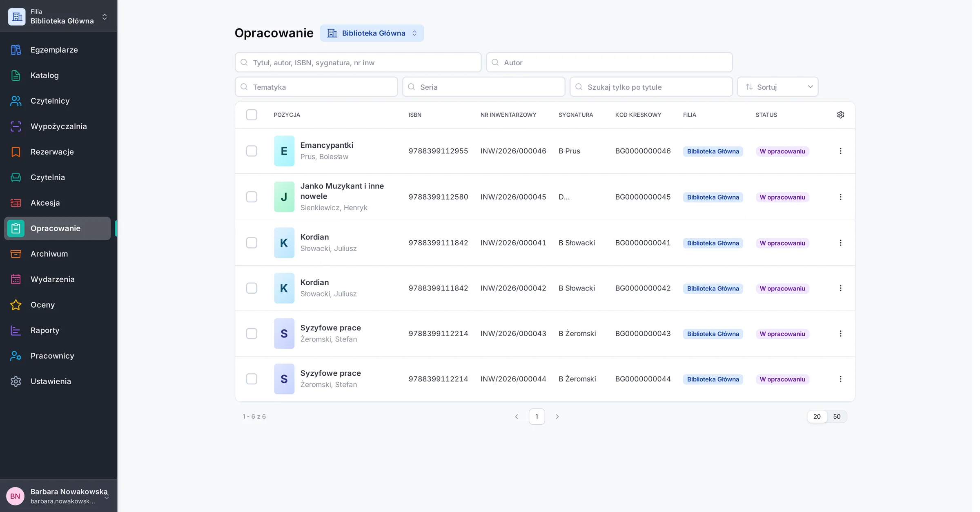This screenshot has width=980, height=512.
Task: Open table column settings gear
Action: [840, 115]
